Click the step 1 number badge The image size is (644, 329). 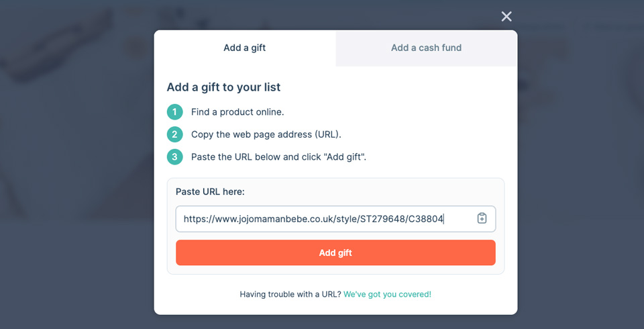click(x=174, y=112)
